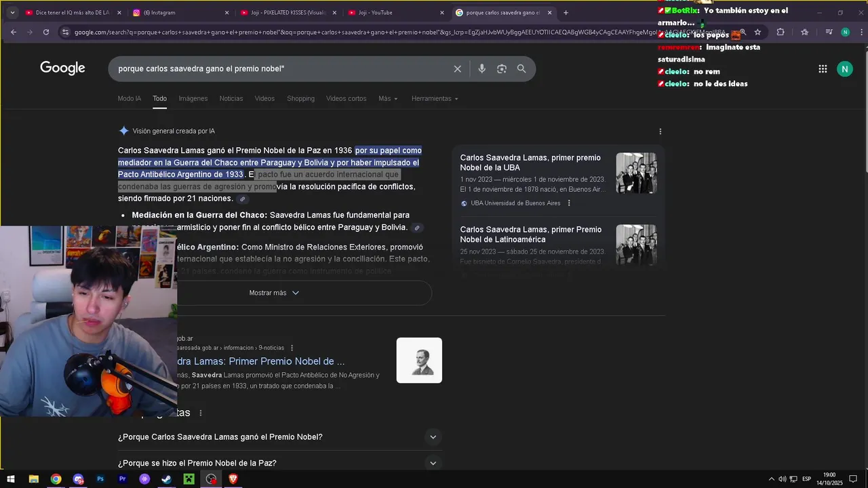Open a new browser tab
Image resolution: width=868 pixels, height=488 pixels.
(x=566, y=12)
